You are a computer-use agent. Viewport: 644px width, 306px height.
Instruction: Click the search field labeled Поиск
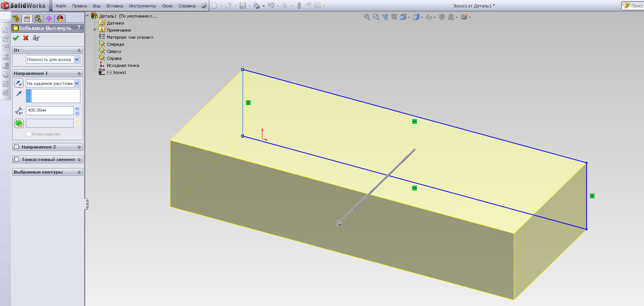pyautogui.click(x=637, y=5)
